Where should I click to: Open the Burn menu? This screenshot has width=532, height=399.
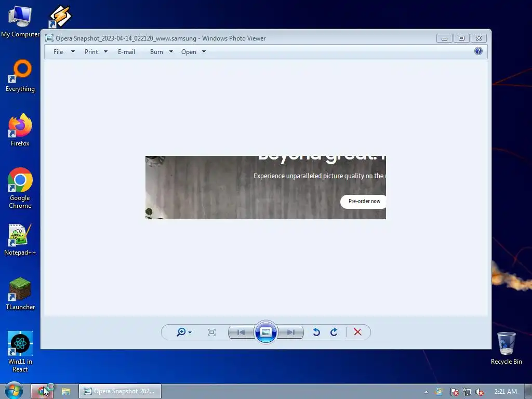click(x=156, y=52)
